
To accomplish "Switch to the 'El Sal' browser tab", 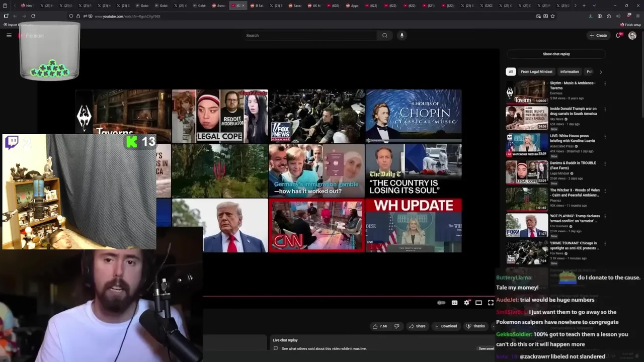I will coord(257,6).
